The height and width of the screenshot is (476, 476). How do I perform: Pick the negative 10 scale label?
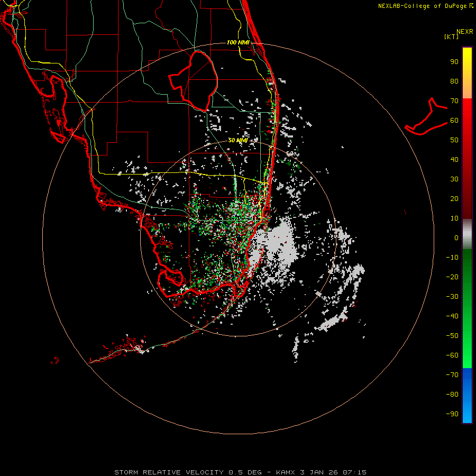click(452, 258)
